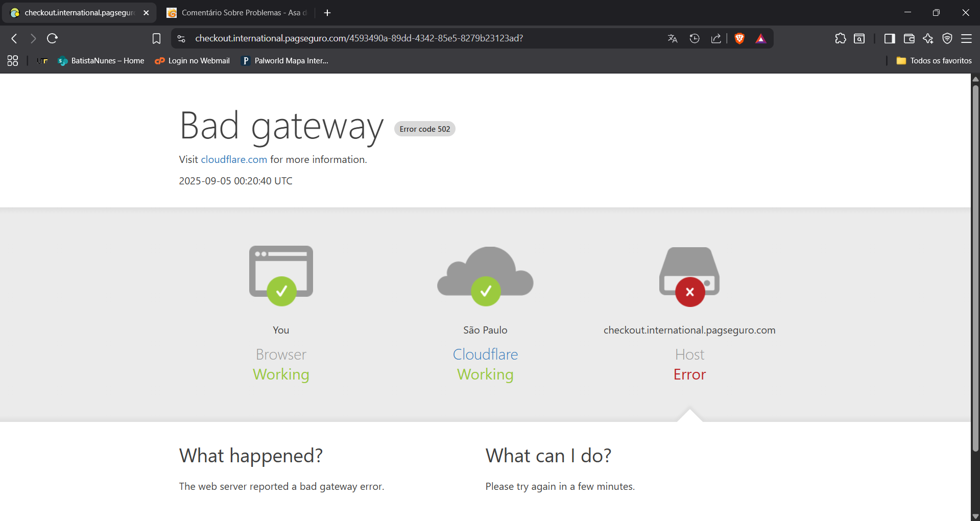This screenshot has height=521, width=980.
Task: Toggle the sidebar panel
Action: tap(890, 38)
